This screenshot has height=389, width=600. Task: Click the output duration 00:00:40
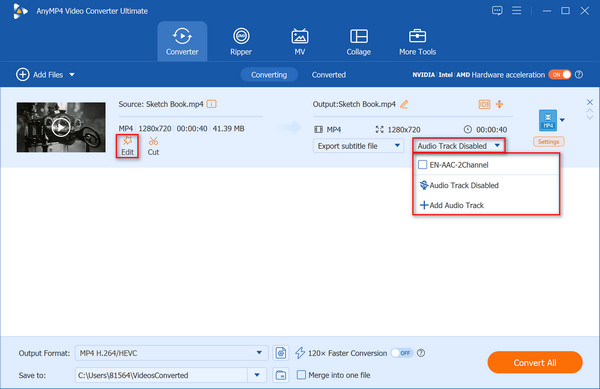click(491, 130)
